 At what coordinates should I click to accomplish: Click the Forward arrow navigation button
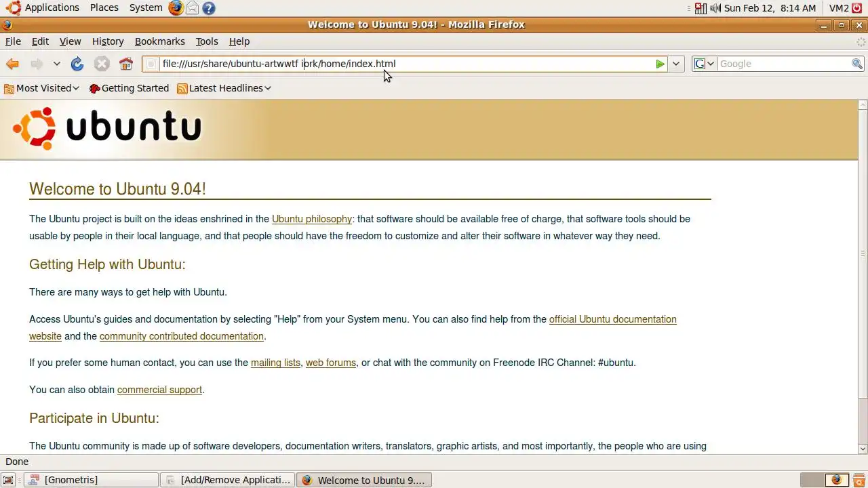(x=37, y=64)
